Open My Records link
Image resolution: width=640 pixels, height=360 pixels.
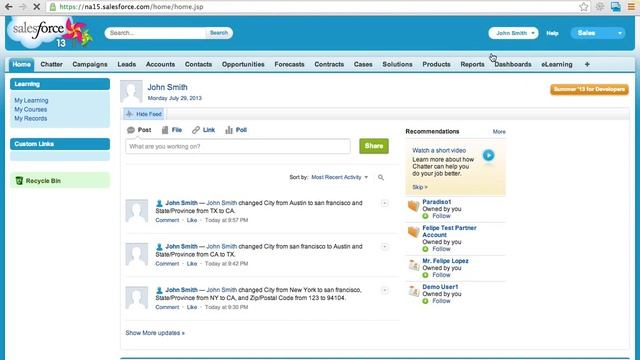[31, 118]
